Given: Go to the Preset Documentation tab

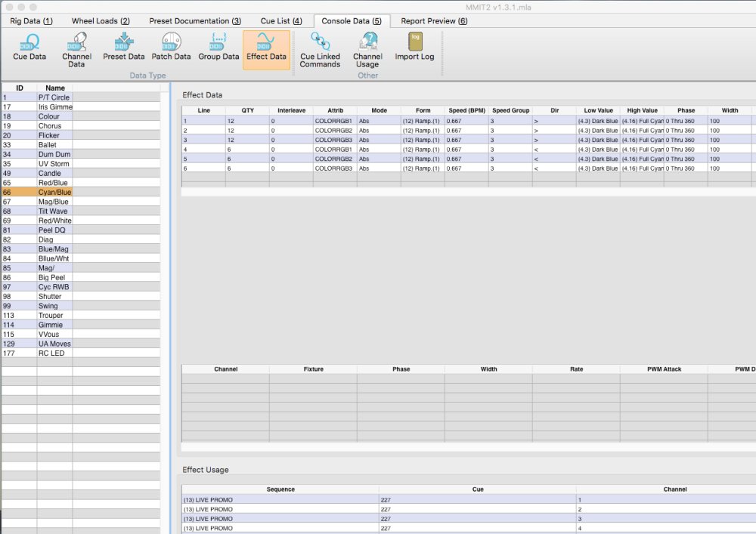Looking at the screenshot, I should 194,21.
